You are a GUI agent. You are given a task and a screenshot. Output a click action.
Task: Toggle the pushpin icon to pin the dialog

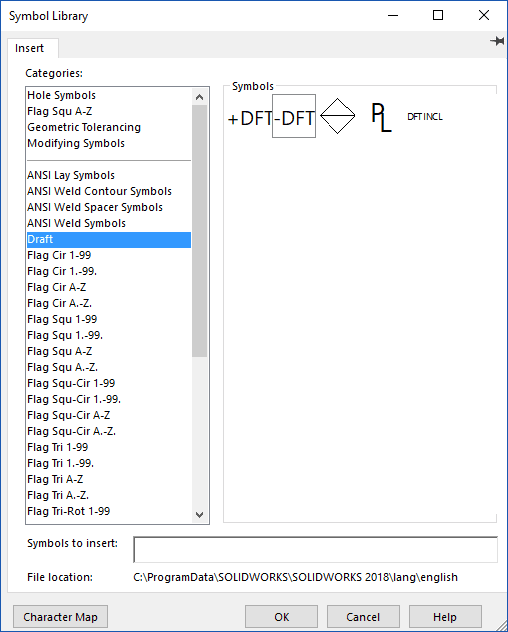click(x=497, y=41)
